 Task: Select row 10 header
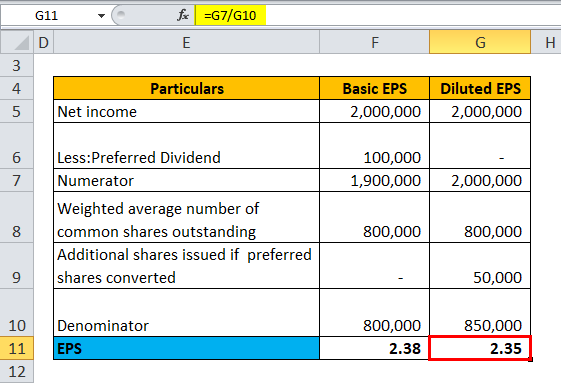17,312
